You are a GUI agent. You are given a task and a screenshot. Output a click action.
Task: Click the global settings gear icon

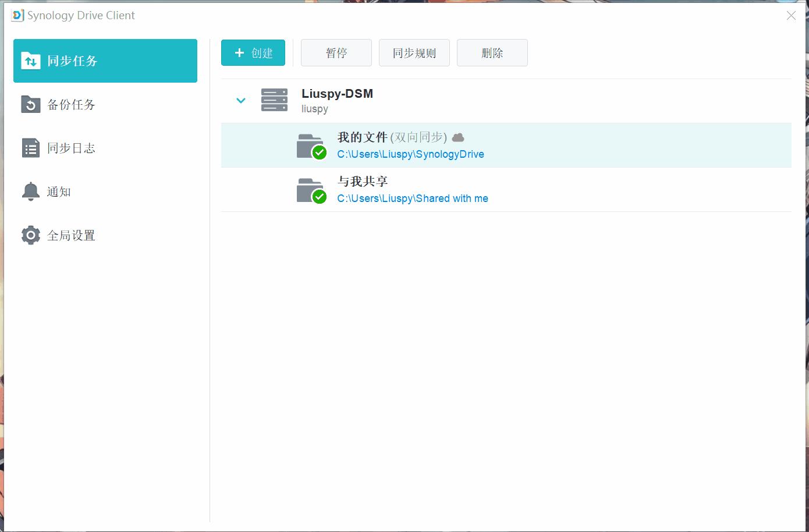(31, 235)
